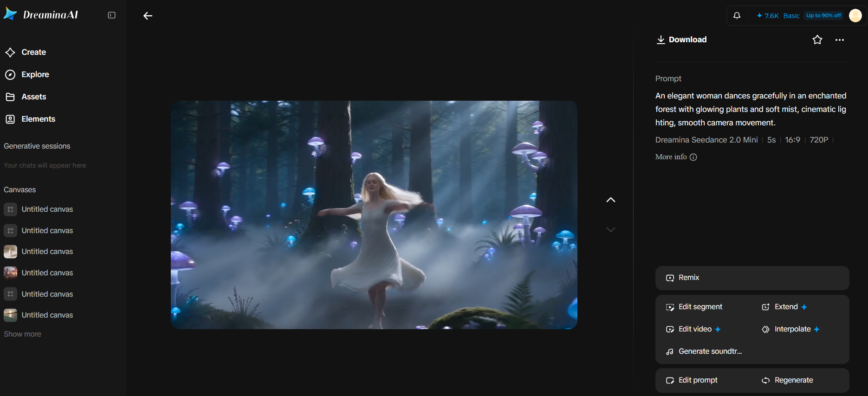Click Generate soundtrack option
The image size is (868, 396).
tap(704, 351)
